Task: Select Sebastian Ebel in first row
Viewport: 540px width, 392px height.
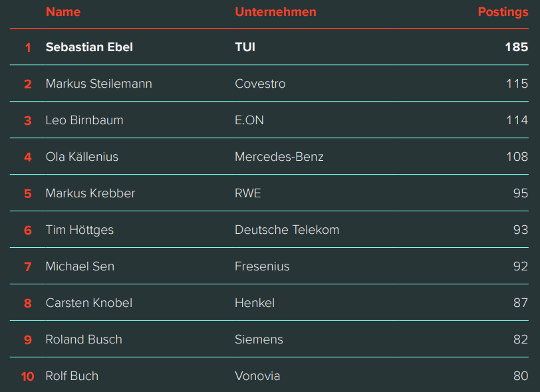Action: (89, 47)
